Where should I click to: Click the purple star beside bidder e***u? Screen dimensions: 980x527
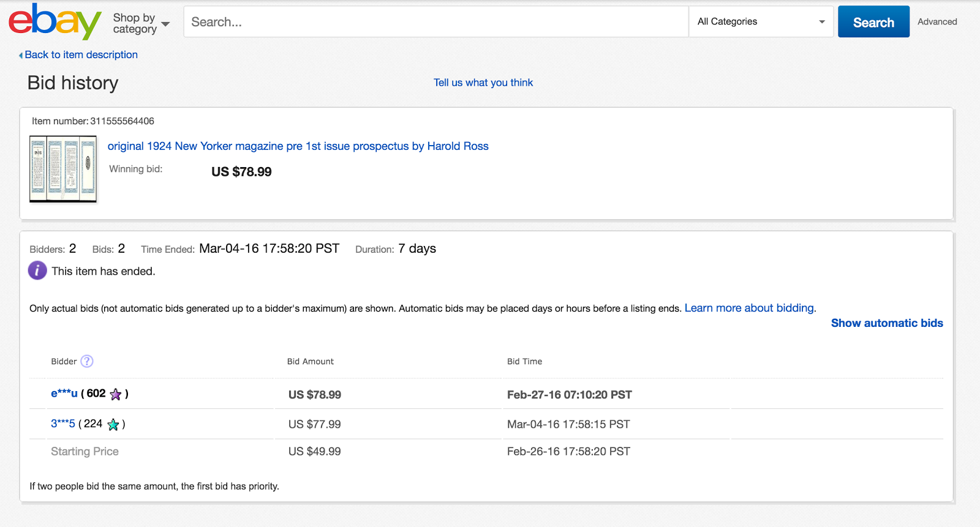(x=116, y=394)
